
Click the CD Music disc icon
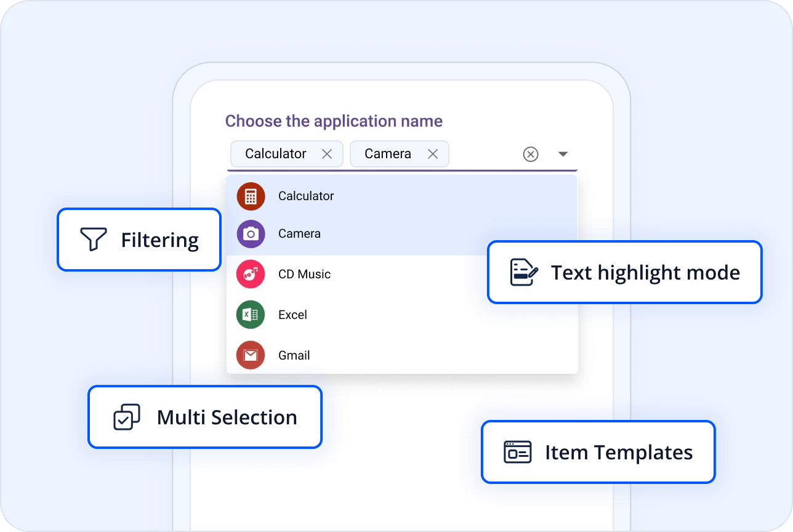(251, 274)
